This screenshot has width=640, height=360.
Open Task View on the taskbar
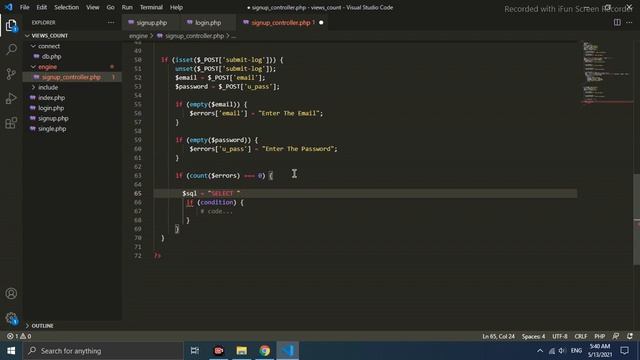point(195,351)
